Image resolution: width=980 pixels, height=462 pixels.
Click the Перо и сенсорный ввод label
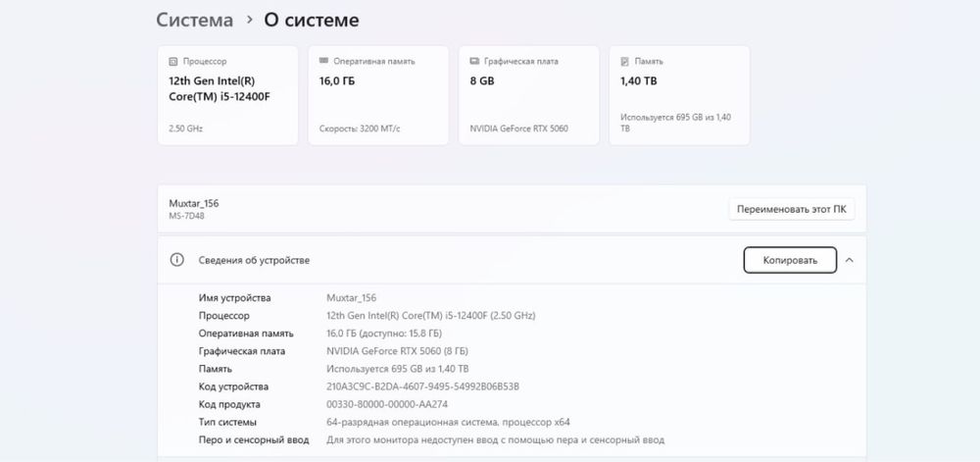click(x=254, y=440)
